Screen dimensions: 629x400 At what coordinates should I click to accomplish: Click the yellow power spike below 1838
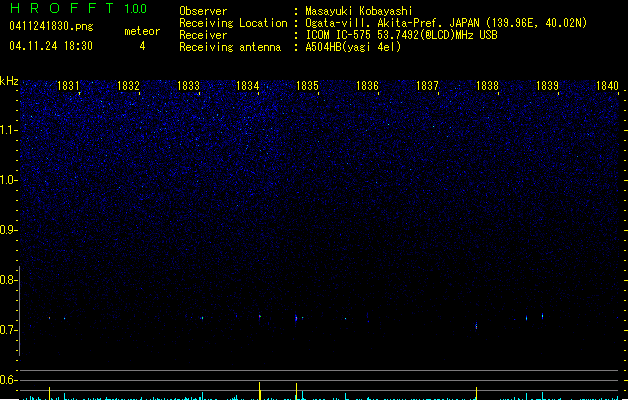(x=476, y=393)
